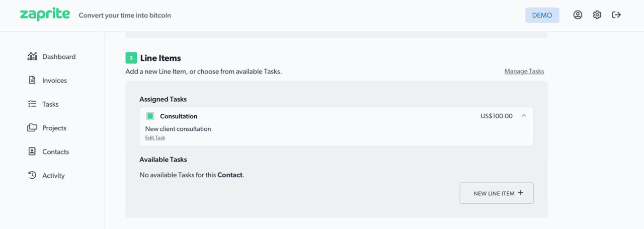
Task: Add a line with New Line Item button
Action: (497, 193)
